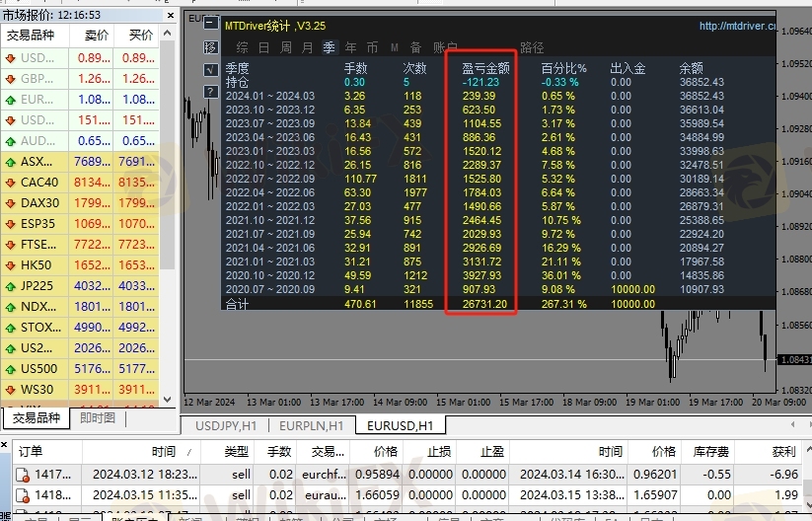Sort by the 订单 order column

(x=47, y=452)
